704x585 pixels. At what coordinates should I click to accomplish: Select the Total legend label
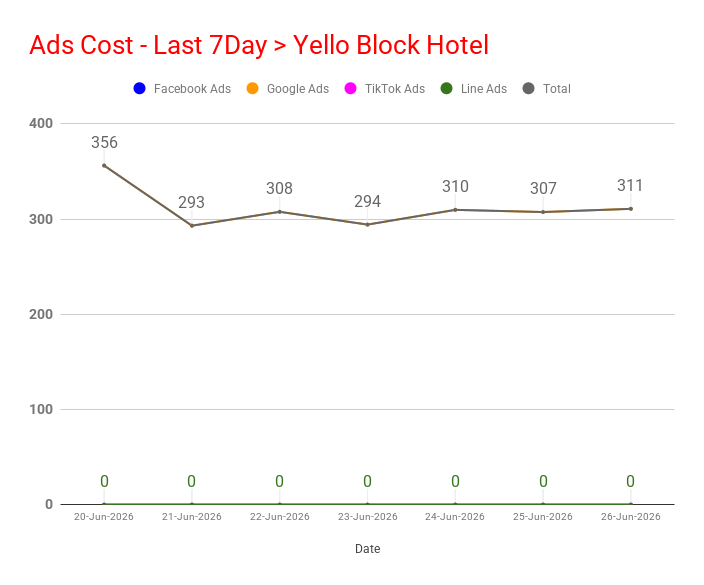pos(557,89)
